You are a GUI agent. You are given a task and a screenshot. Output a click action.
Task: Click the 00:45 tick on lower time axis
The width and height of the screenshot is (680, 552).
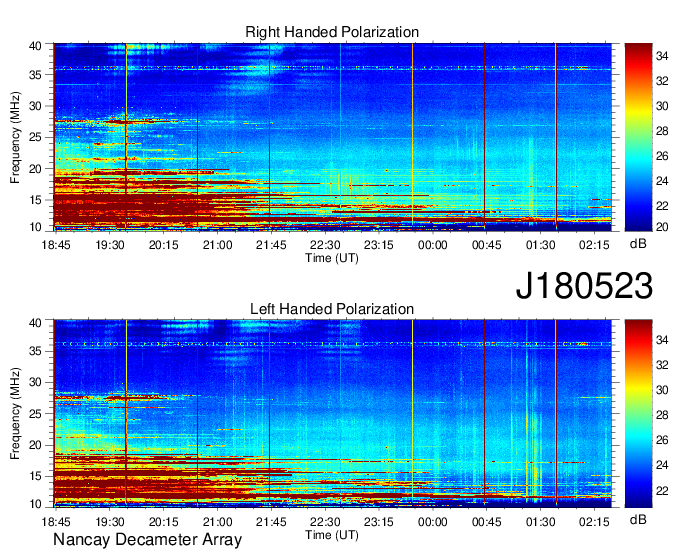[x=486, y=521]
